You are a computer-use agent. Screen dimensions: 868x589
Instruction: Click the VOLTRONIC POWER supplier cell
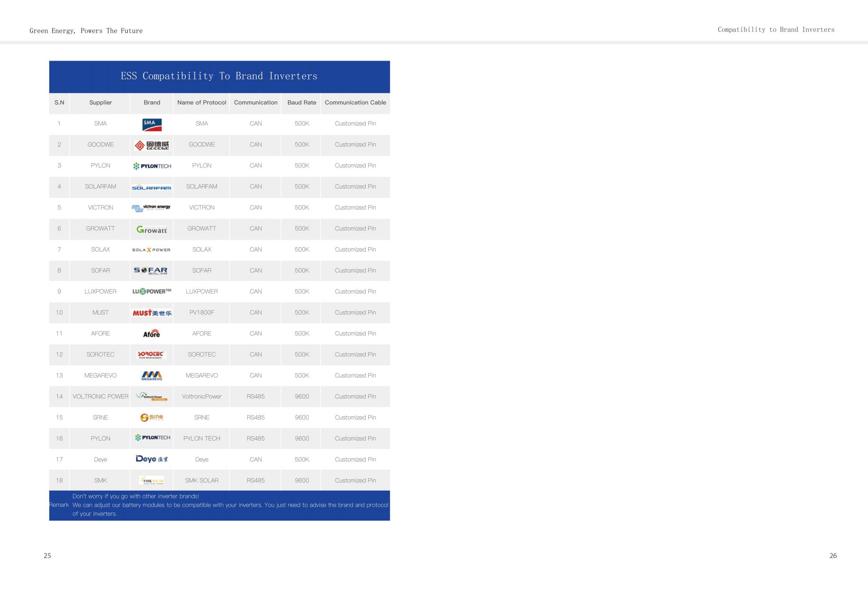click(100, 396)
